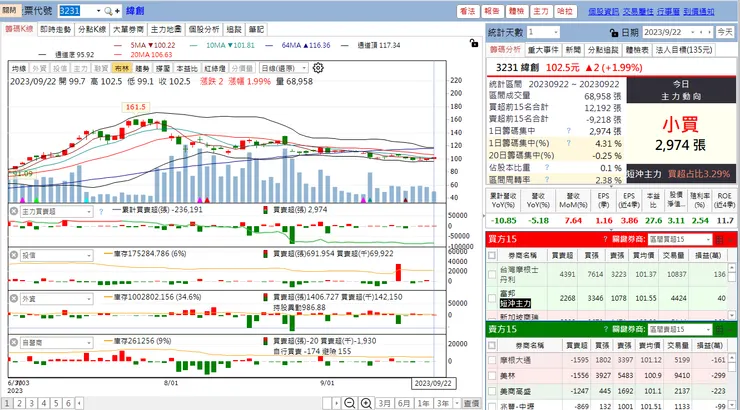Toggle highlighted 布林 band overlay
This screenshot has height=410, width=740.
pyautogui.click(x=122, y=68)
